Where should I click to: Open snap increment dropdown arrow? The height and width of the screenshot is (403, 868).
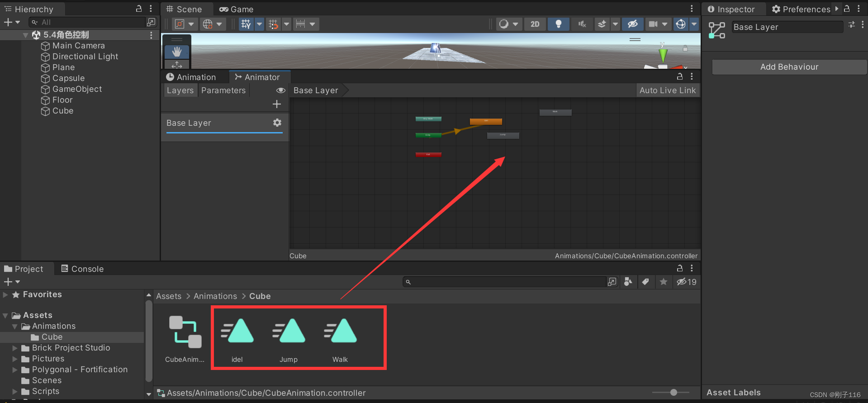(313, 24)
